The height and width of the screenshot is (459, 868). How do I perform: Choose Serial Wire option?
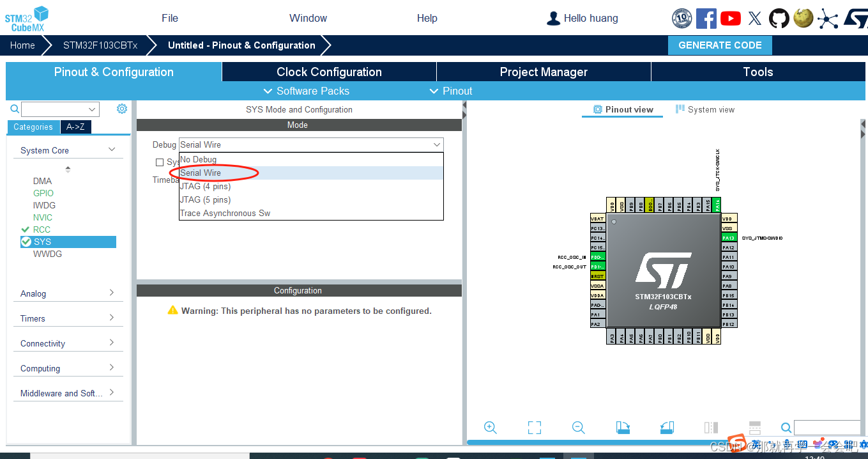point(311,173)
